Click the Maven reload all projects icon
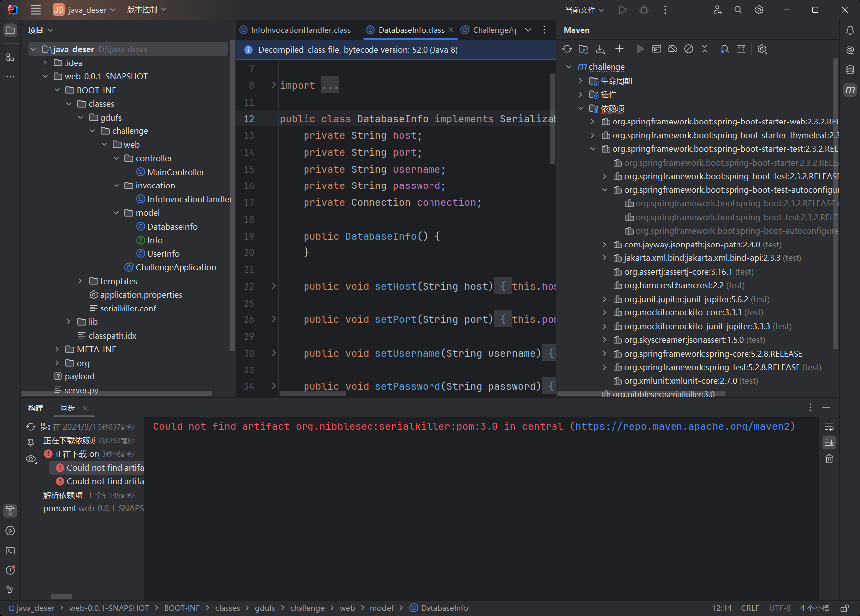This screenshot has height=616, width=860. [x=567, y=49]
